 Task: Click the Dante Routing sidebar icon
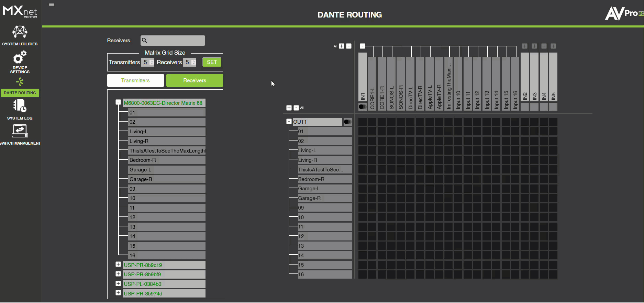20,82
